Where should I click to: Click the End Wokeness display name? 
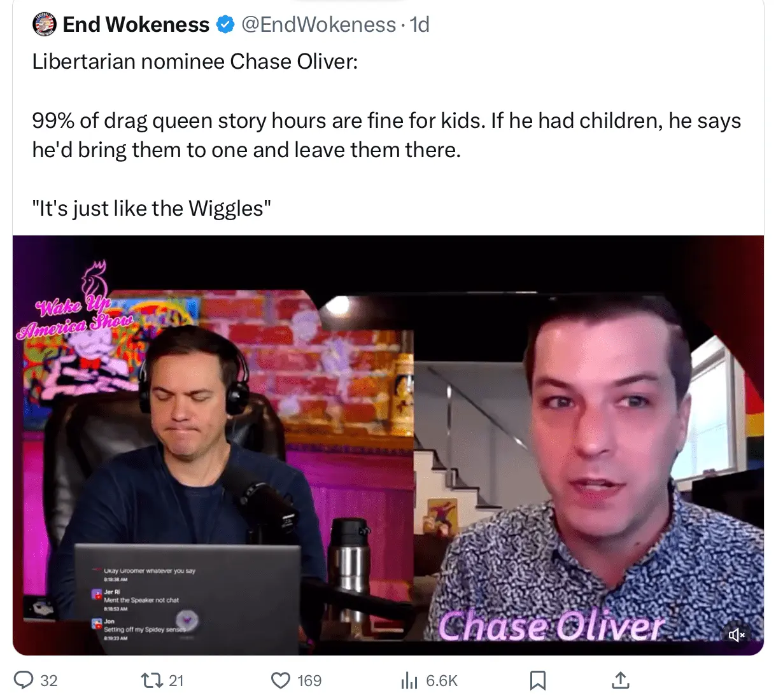coord(136,25)
